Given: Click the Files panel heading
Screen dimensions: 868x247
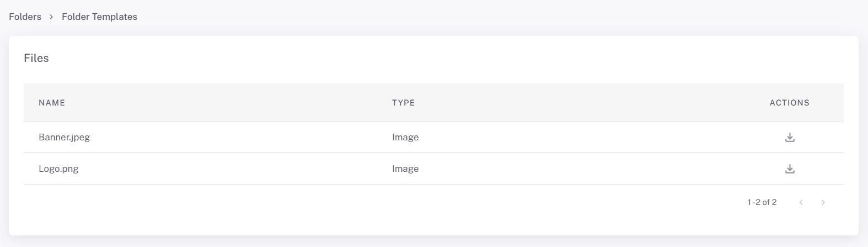Looking at the screenshot, I should [36, 58].
